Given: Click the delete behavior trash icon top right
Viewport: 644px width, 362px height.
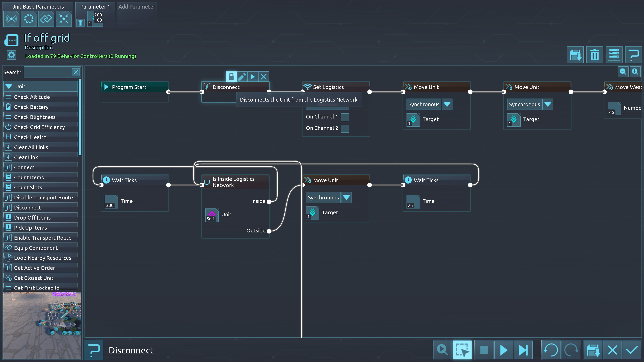Looking at the screenshot, I should [x=595, y=55].
